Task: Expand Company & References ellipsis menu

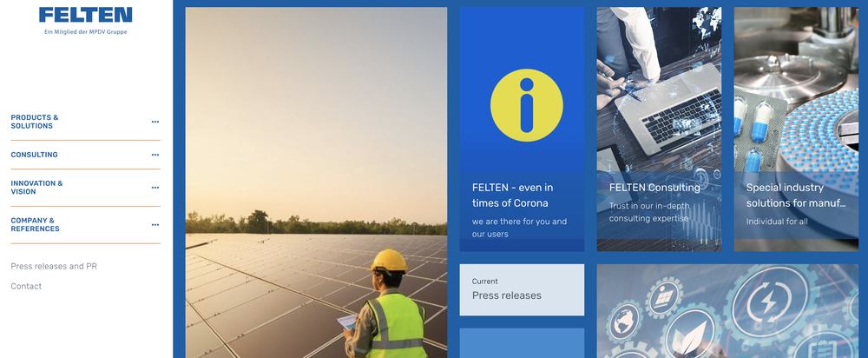Action: coord(155,225)
